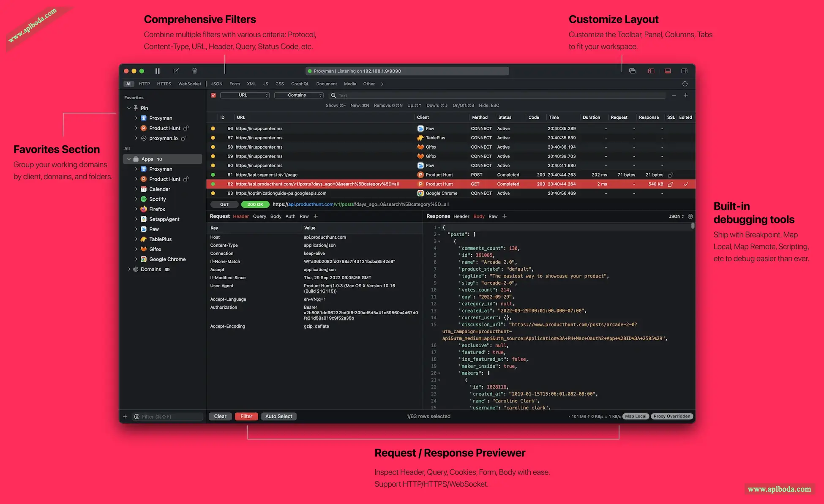
Task: Switch to the GraphQL filter tab
Action: click(x=300, y=84)
